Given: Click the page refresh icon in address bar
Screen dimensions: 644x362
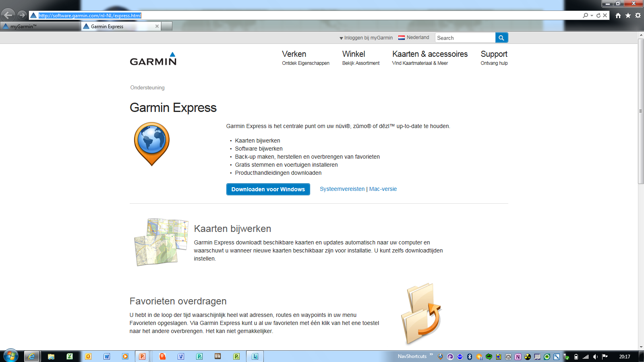Looking at the screenshot, I should pos(598,15).
